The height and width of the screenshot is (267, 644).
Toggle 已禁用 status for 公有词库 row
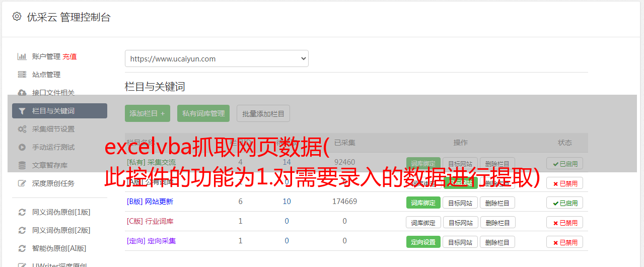point(565,183)
